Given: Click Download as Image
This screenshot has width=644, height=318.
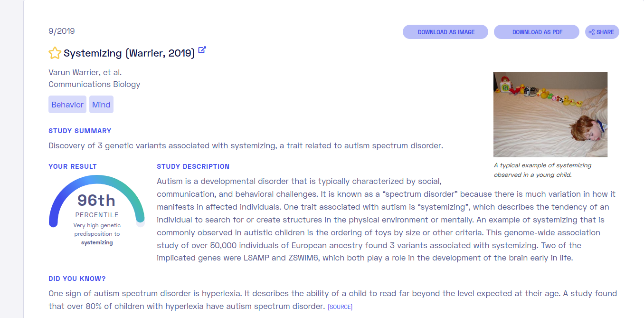Looking at the screenshot, I should point(445,32).
